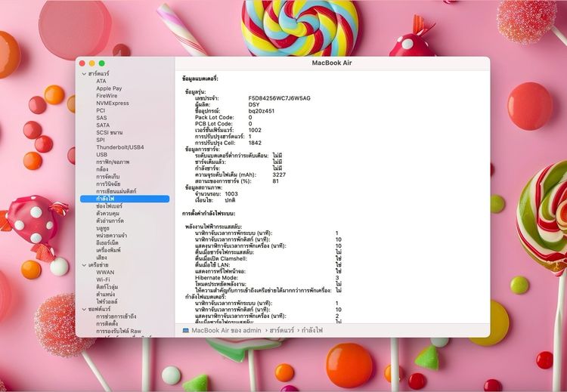This screenshot has width=567, height=392.
Task: Select SATA in the sidebar list
Action: coord(103,125)
